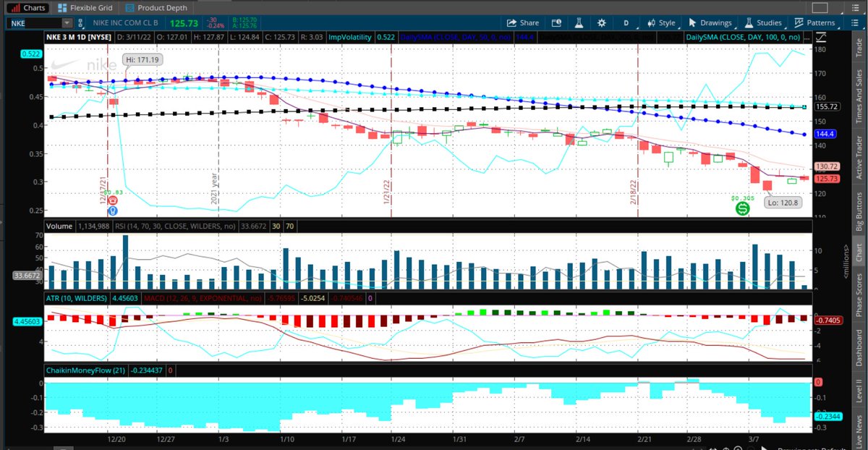Open the Style dropdown
The height and width of the screenshot is (450, 868).
tap(663, 22)
